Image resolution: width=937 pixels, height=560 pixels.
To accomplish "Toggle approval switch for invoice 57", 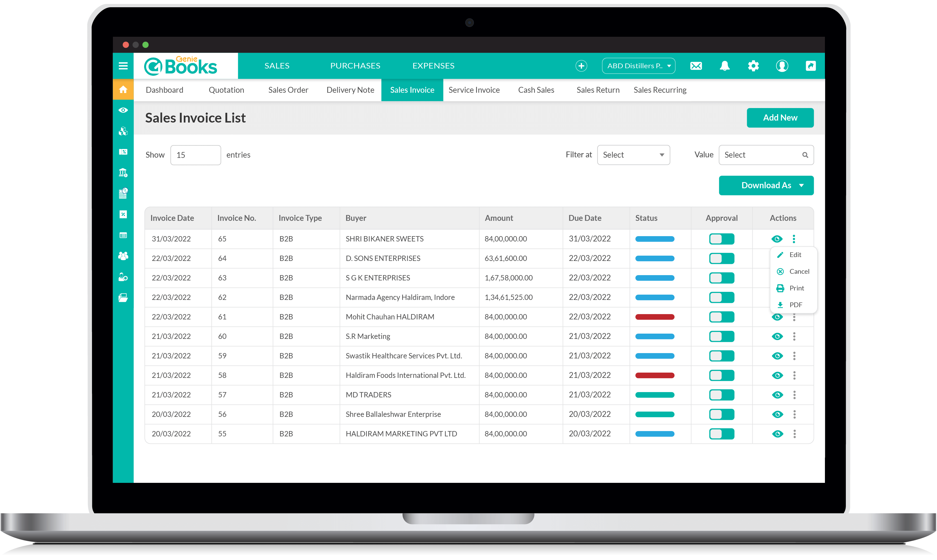I will click(721, 395).
